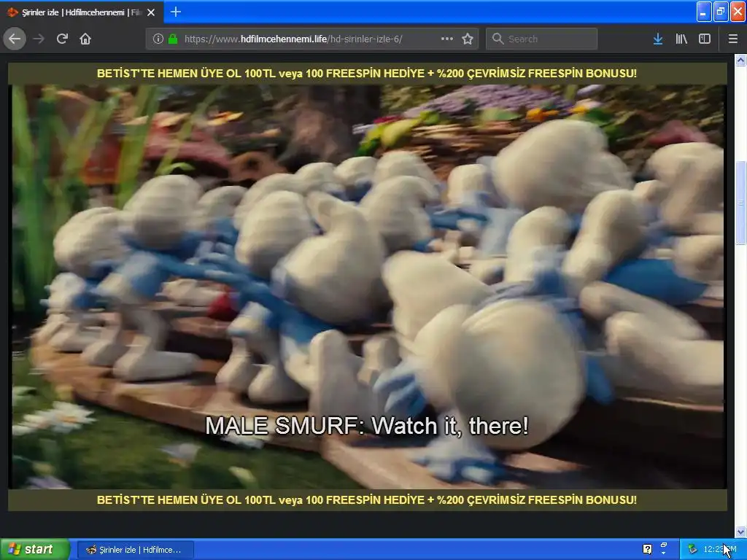Click the forward navigation arrow
The width and height of the screenshot is (747, 560).
[x=39, y=39]
